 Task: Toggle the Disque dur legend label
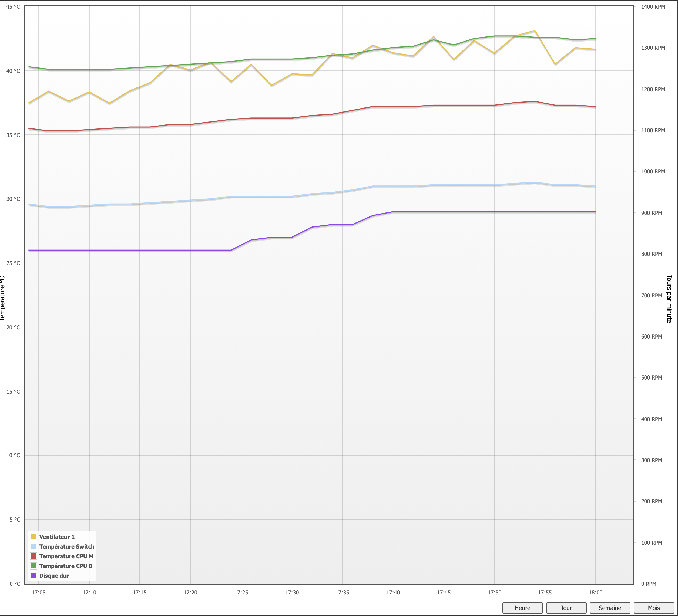click(x=54, y=576)
